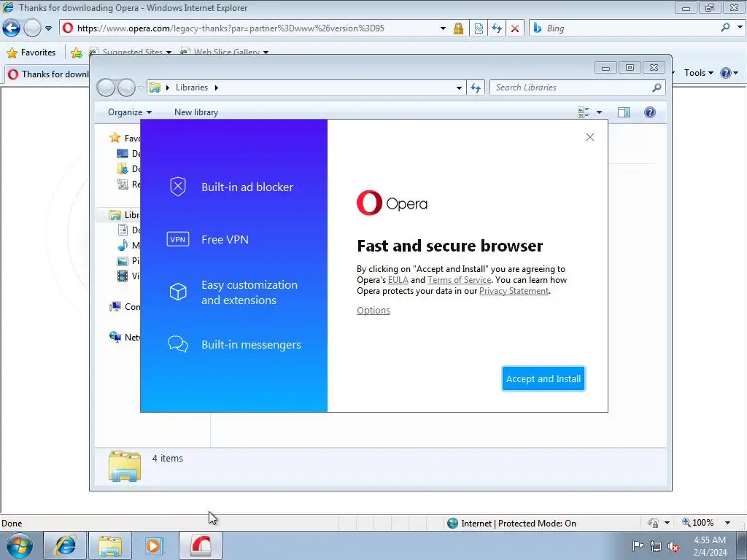This screenshot has width=747, height=560.
Task: Expand the Explorer address bar history dropdown
Action: (x=459, y=87)
